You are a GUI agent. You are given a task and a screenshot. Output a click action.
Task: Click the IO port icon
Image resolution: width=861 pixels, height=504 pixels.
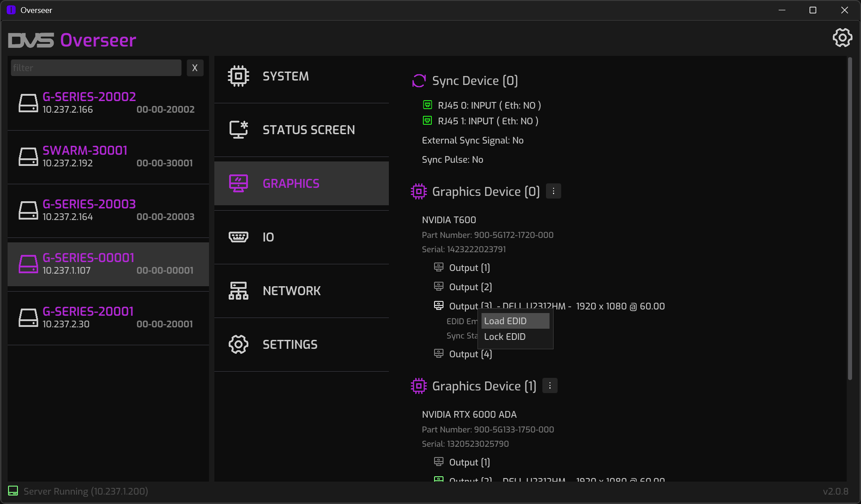point(238,237)
